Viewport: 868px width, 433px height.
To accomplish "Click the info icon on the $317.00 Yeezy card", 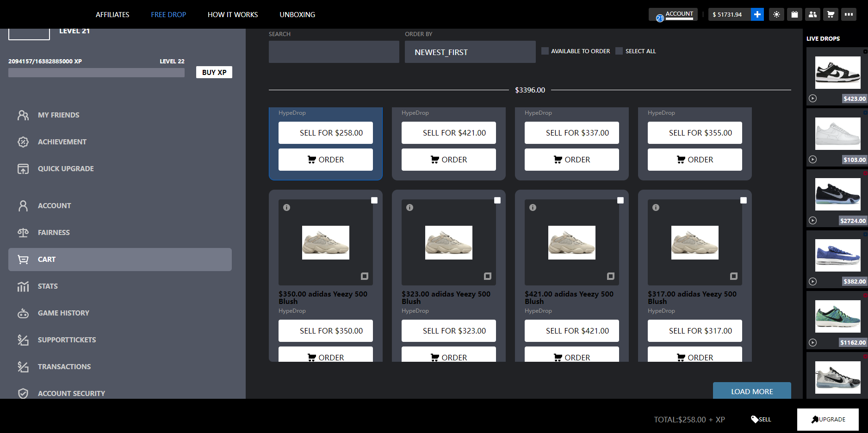I will coord(656,207).
